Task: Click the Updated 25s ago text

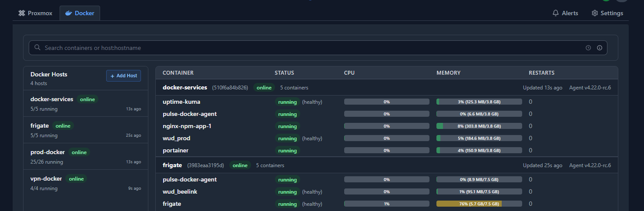Action: tap(543, 165)
